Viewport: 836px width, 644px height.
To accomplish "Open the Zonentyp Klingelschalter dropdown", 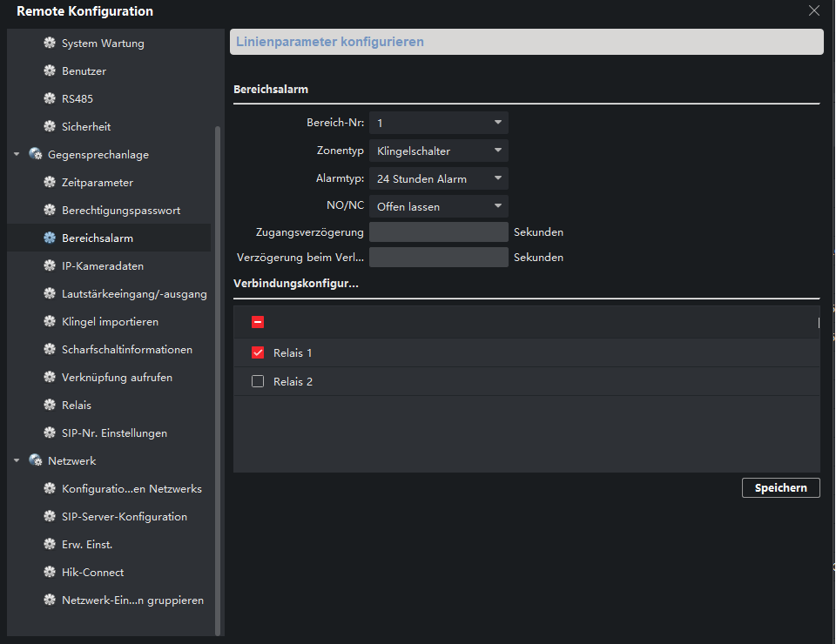I will [x=439, y=151].
